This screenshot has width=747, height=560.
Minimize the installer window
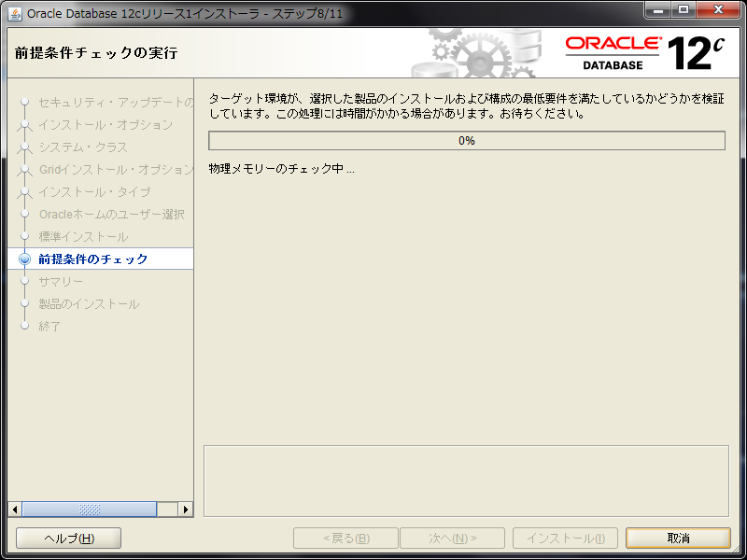point(658,9)
